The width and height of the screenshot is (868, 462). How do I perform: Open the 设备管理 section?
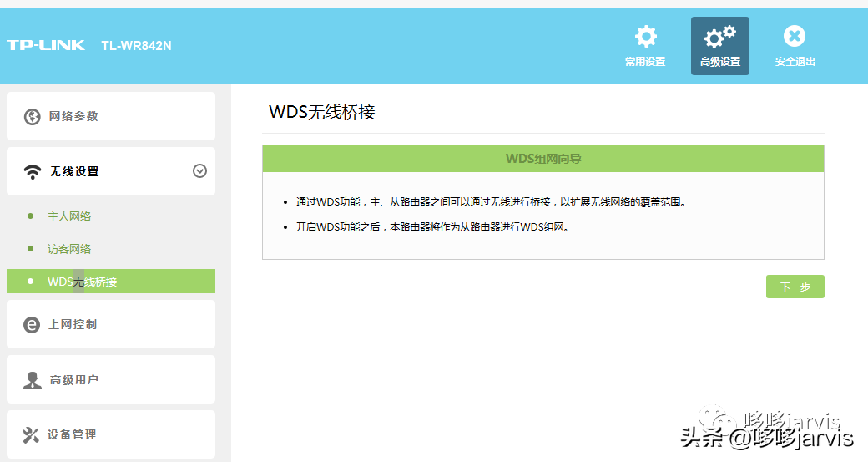(111, 434)
